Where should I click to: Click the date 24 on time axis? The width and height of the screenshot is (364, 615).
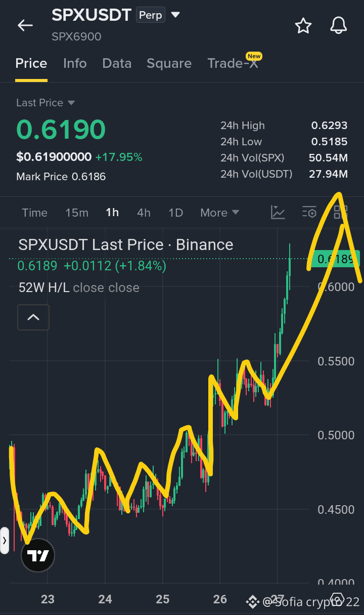[x=105, y=599]
